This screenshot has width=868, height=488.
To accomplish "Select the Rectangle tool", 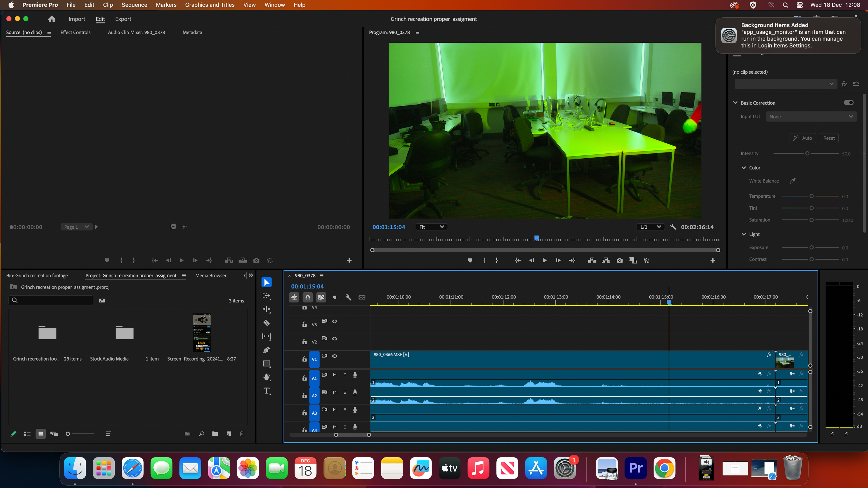I will [x=266, y=364].
